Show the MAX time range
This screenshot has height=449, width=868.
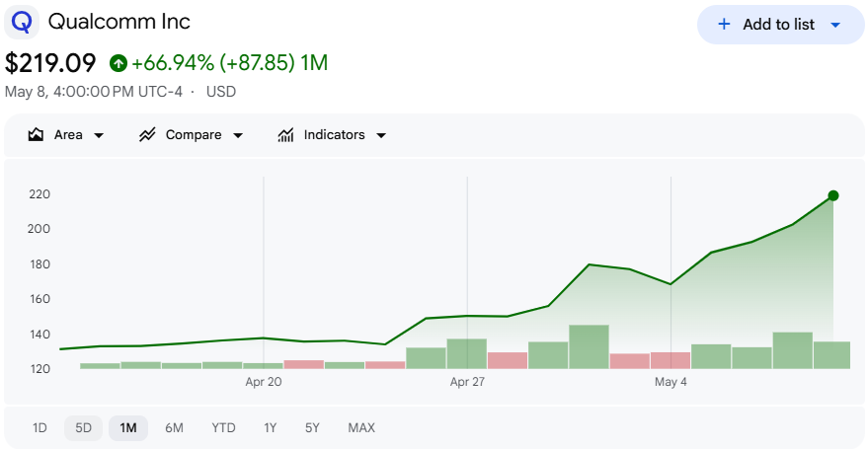[x=361, y=428]
